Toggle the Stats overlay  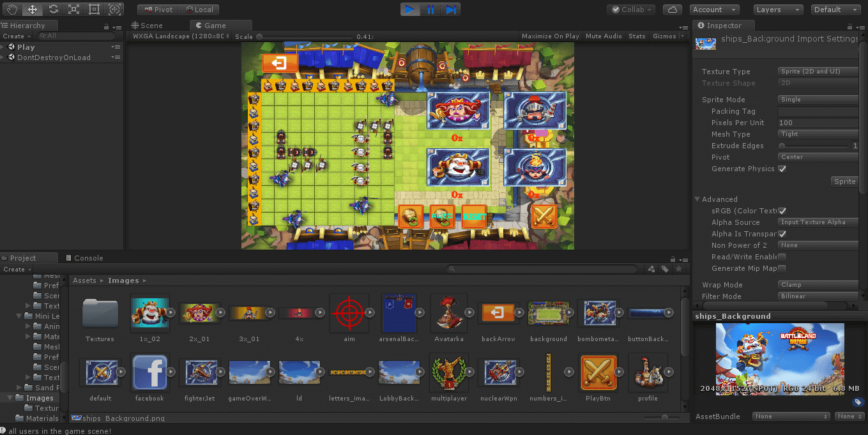637,36
